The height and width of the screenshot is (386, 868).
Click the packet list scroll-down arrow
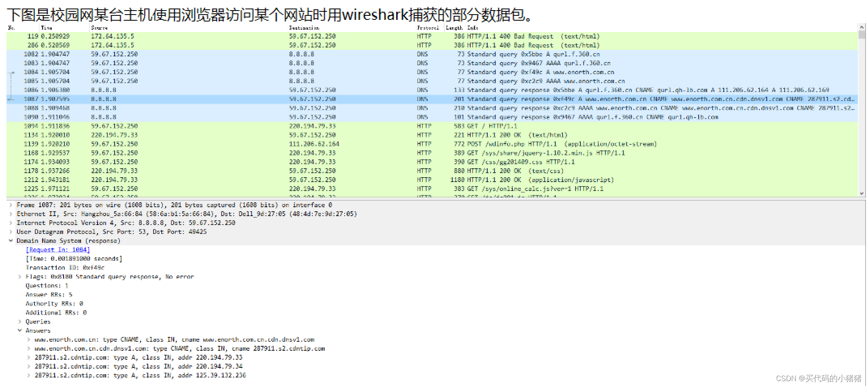(862, 193)
